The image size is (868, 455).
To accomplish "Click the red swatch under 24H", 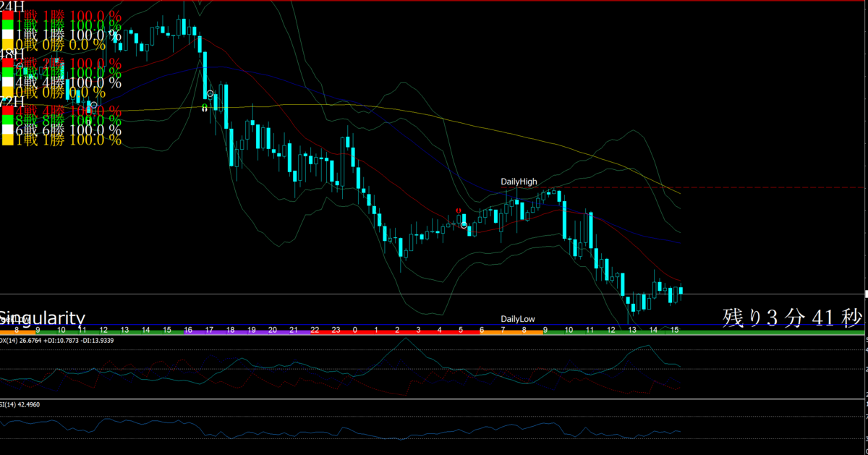I will point(6,16).
